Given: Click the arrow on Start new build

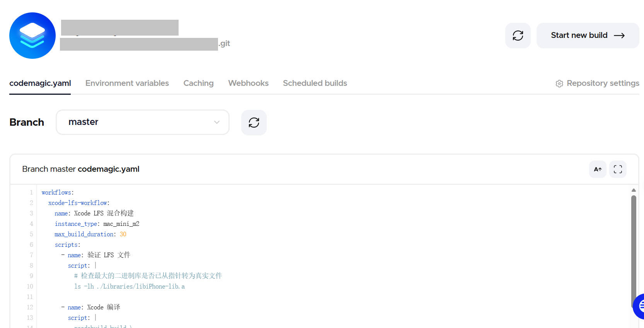Looking at the screenshot, I should [619, 36].
